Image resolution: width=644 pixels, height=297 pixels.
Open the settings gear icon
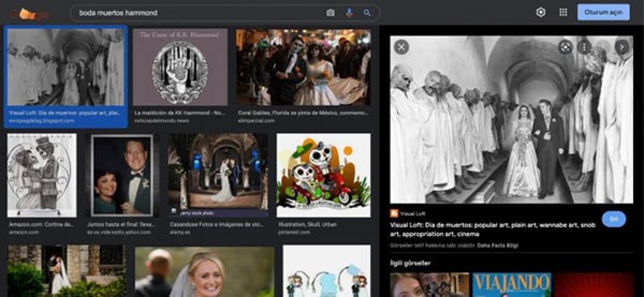pos(541,13)
